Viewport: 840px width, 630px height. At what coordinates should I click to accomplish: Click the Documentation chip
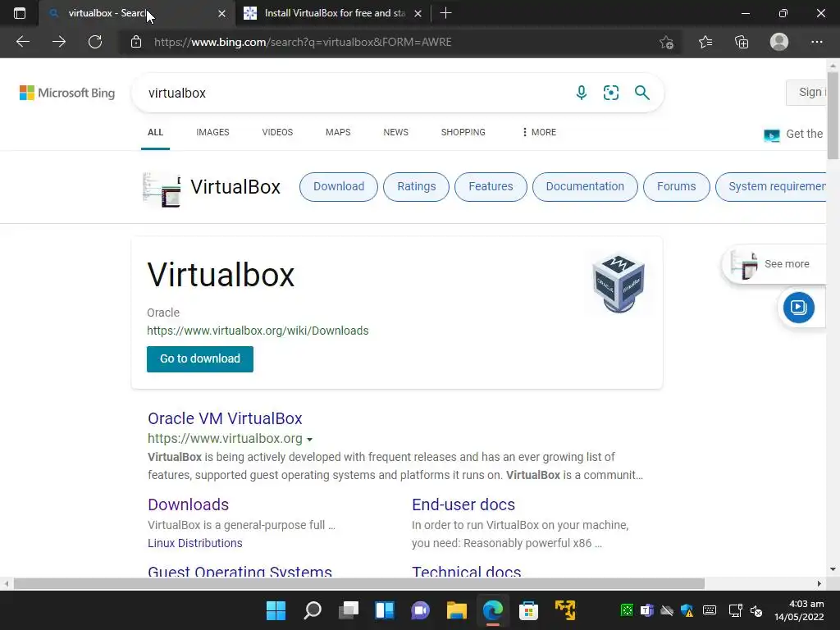585,186
